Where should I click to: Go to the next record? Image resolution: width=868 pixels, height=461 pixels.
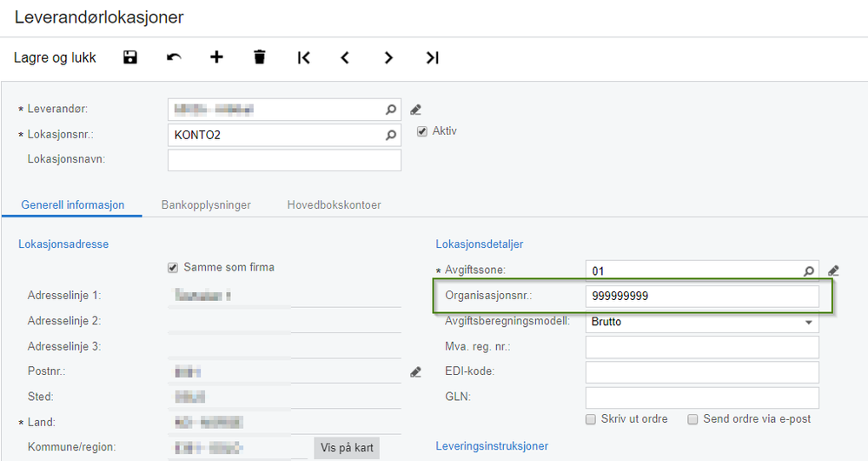pos(388,57)
